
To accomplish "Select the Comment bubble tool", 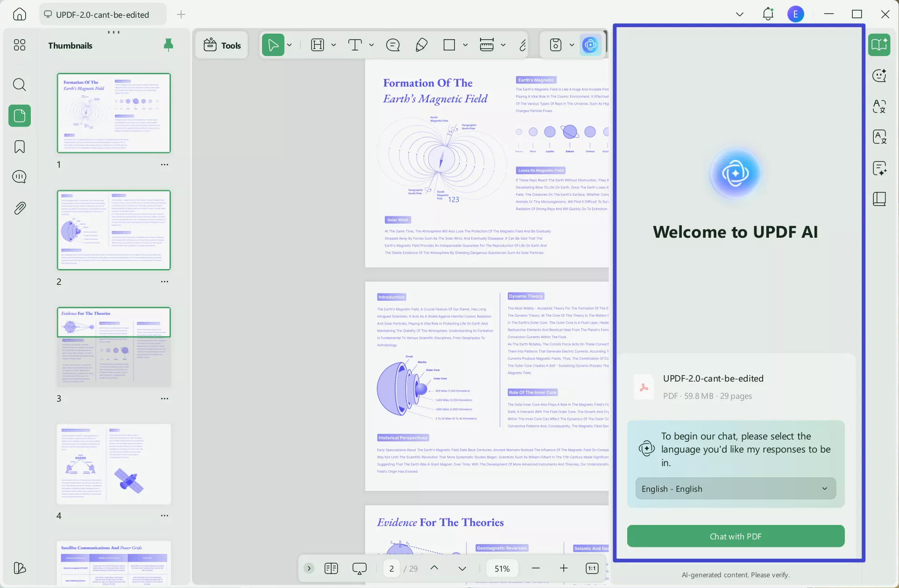I will [x=393, y=45].
